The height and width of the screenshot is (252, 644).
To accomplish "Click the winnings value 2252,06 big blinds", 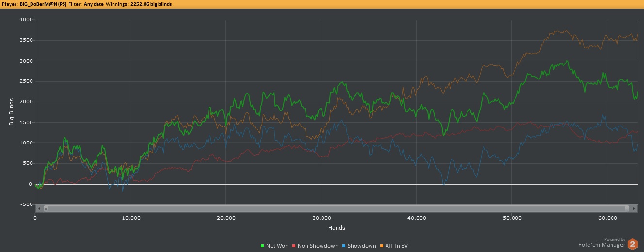I will click(x=151, y=4).
